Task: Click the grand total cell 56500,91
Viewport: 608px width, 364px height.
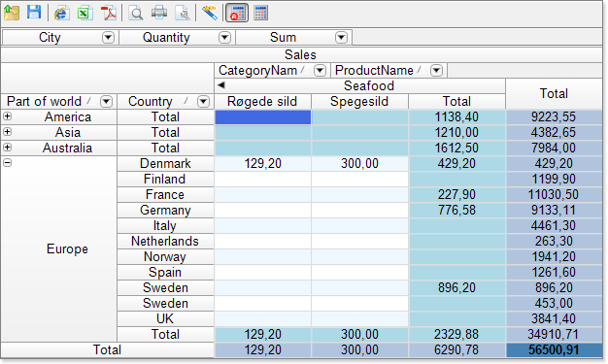Action: click(554, 349)
